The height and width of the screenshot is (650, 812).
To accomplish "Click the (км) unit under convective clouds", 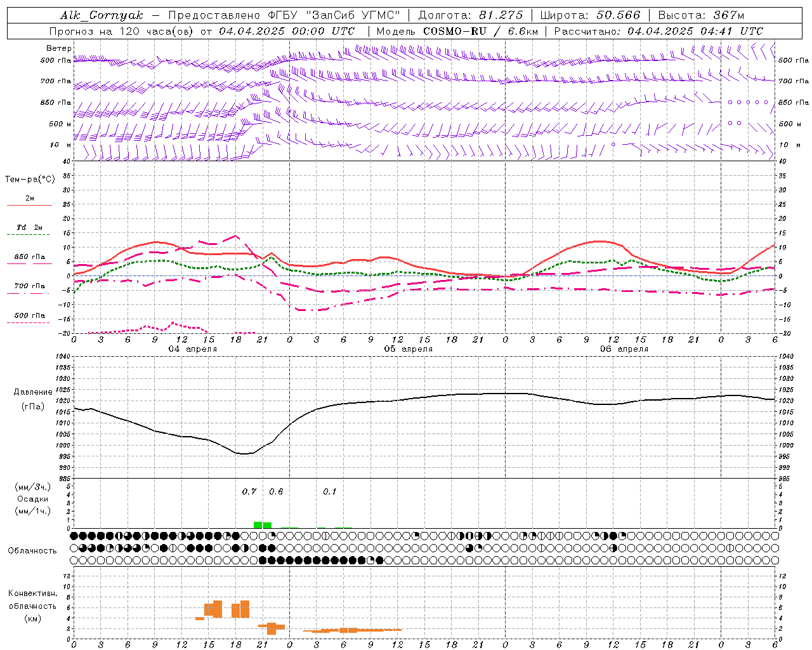I will click(32, 618).
